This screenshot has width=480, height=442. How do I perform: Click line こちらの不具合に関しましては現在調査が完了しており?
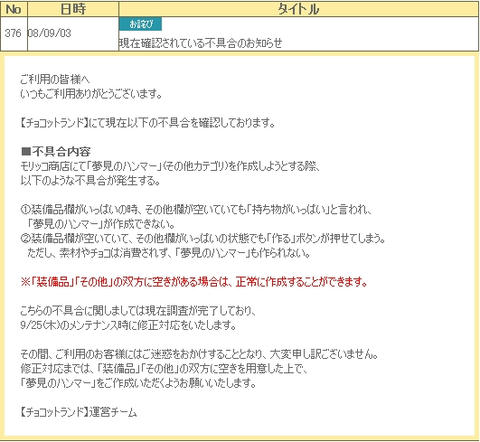[x=138, y=311]
